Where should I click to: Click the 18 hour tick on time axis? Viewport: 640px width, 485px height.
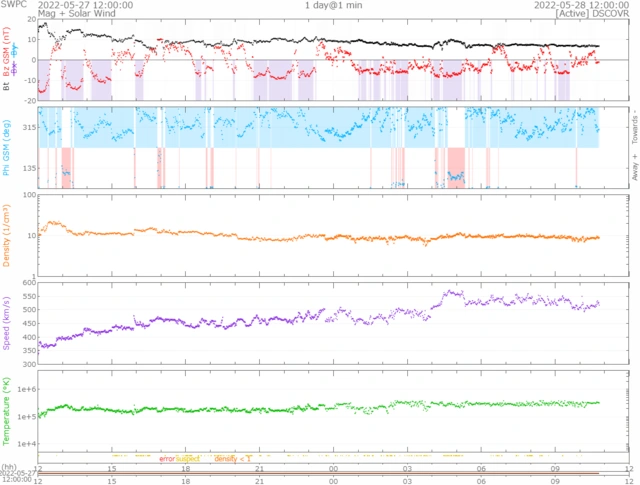tap(186, 468)
